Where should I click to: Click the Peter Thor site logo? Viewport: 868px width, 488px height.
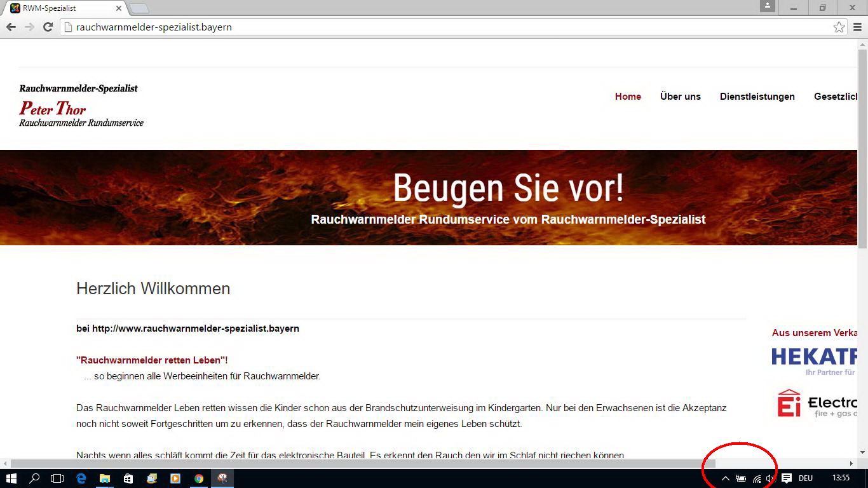coord(81,105)
